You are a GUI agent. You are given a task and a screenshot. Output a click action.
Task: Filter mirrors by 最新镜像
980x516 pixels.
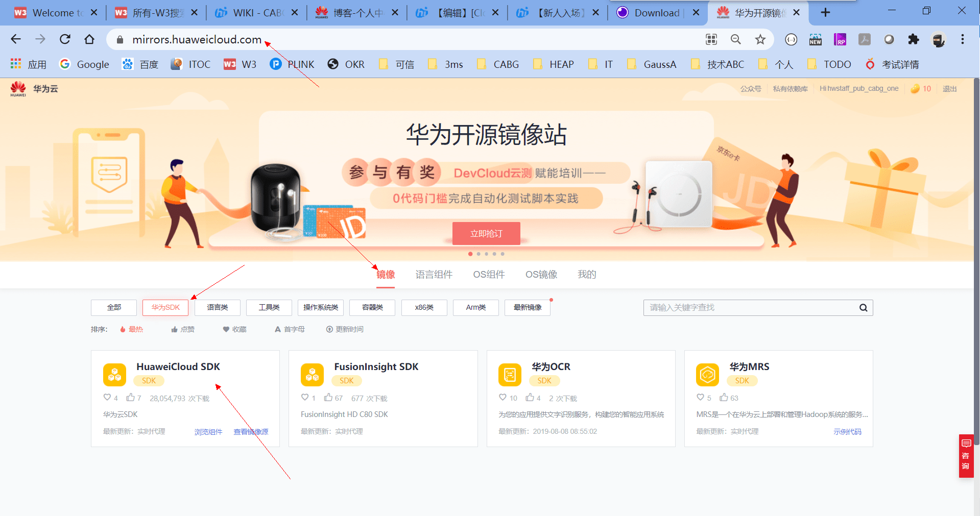[528, 307]
